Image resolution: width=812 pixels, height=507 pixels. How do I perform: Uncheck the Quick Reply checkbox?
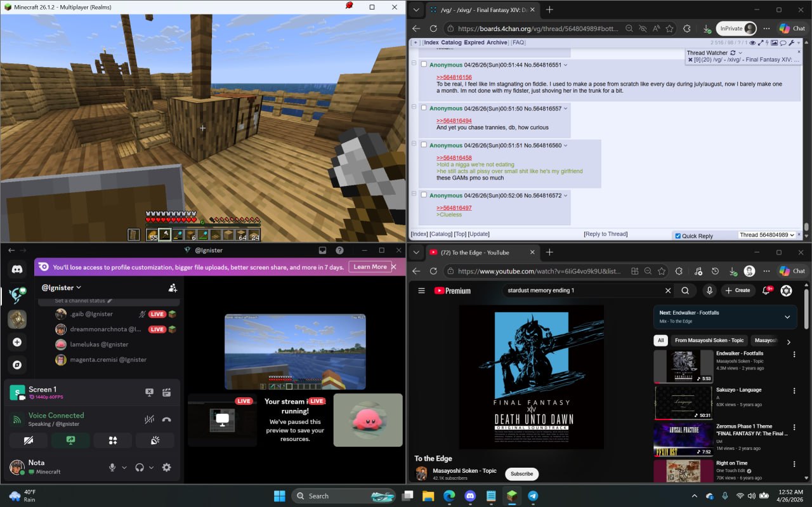[x=678, y=236]
